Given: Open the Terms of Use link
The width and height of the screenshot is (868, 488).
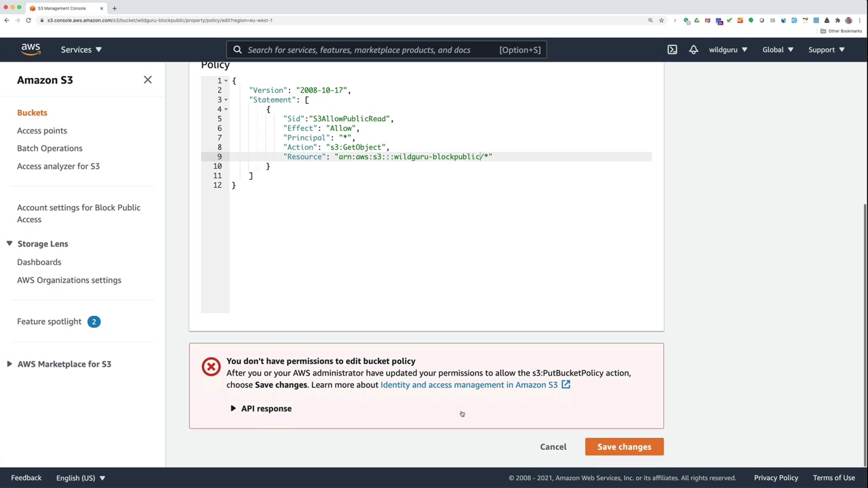Looking at the screenshot, I should click(834, 478).
